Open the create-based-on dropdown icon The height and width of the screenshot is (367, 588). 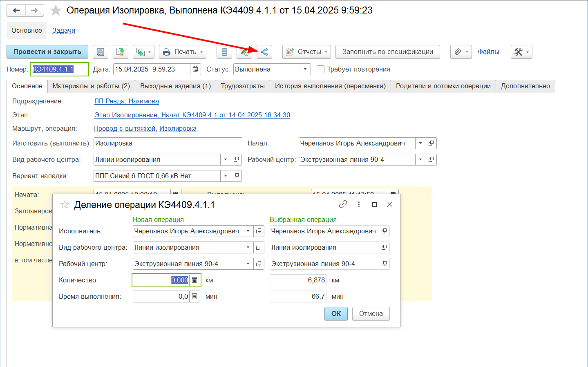click(x=143, y=52)
